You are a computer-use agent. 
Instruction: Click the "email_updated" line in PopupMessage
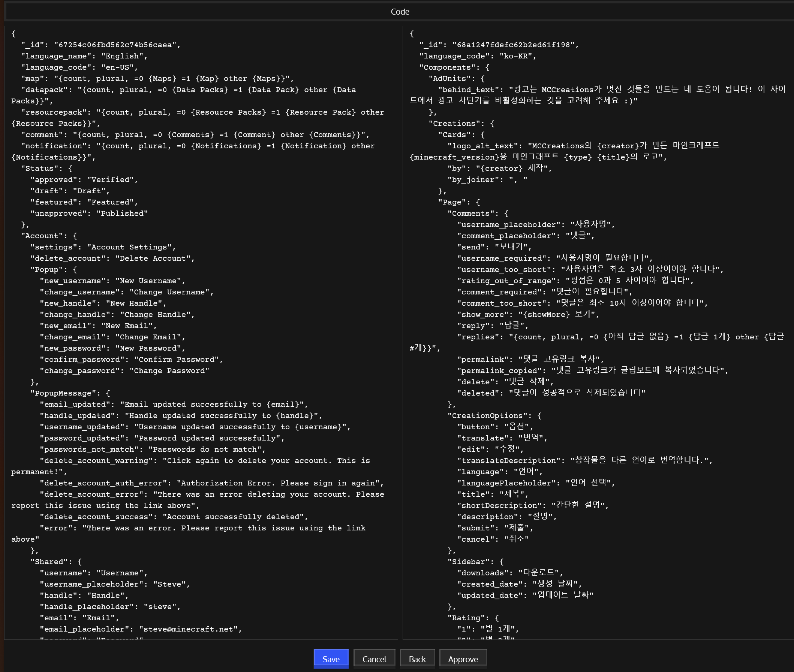pyautogui.click(x=174, y=404)
